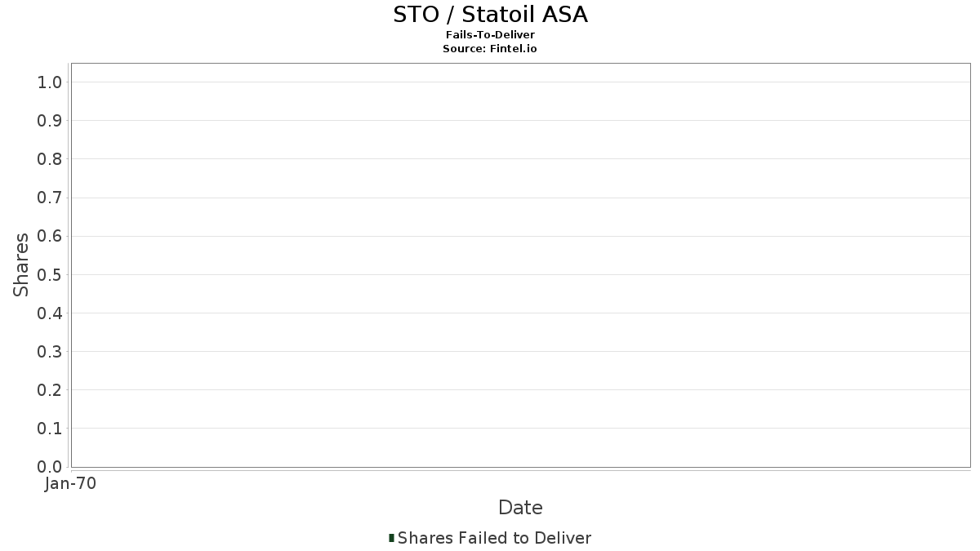The height and width of the screenshot is (551, 980).
Task: Click the 0.8 y-axis label
Action: point(50,159)
